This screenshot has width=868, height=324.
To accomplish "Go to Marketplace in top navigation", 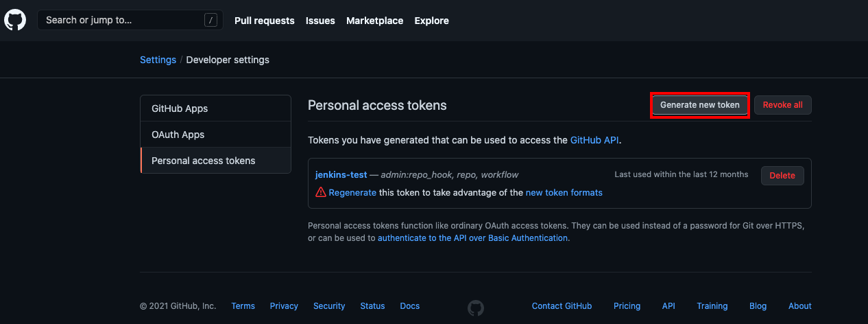I will pyautogui.click(x=375, y=21).
